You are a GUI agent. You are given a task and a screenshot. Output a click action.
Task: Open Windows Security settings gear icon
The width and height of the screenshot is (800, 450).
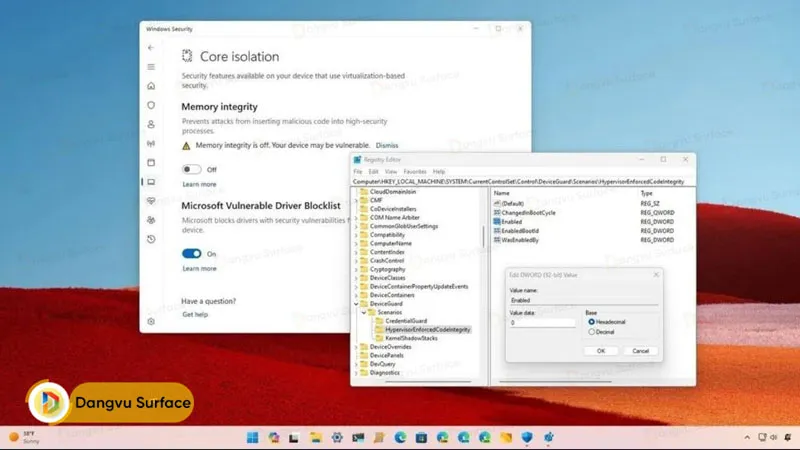151,321
